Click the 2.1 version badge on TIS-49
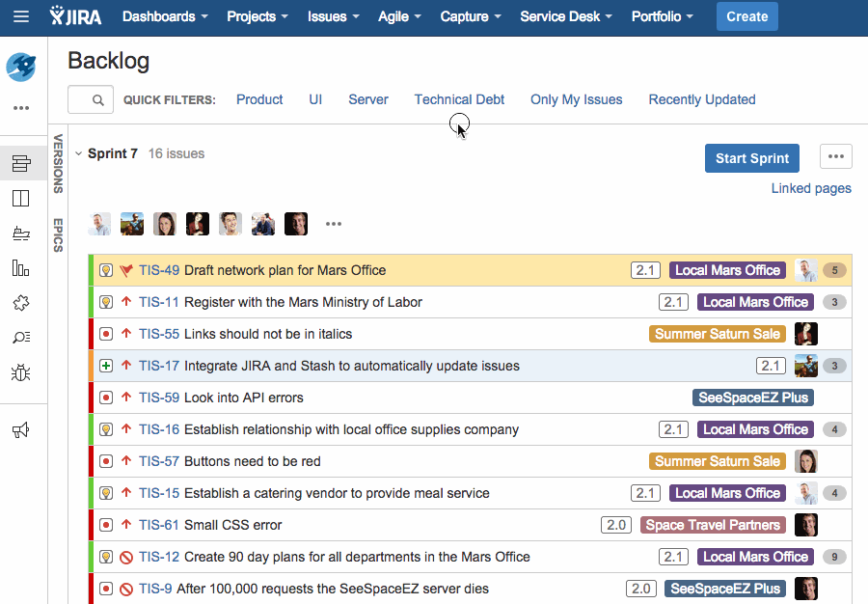This screenshot has width=868, height=604. 645,271
